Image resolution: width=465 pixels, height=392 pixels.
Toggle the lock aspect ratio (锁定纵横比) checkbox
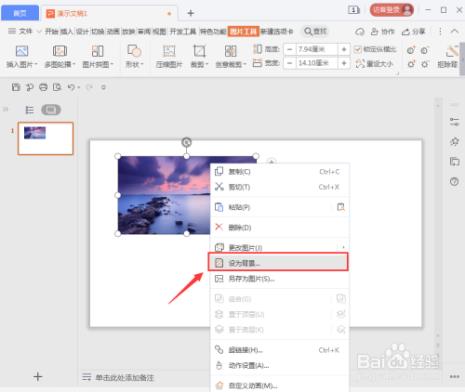pos(358,50)
